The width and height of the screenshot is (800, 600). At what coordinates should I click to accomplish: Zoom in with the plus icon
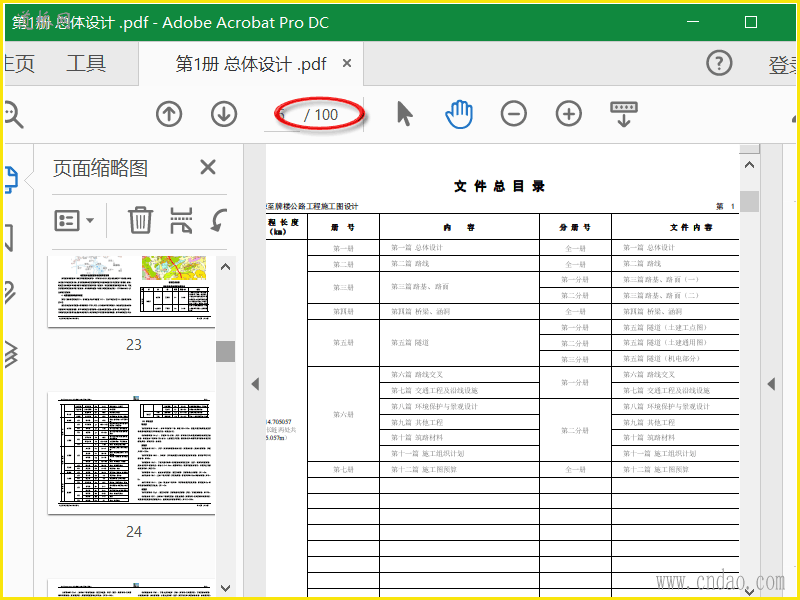(x=569, y=113)
